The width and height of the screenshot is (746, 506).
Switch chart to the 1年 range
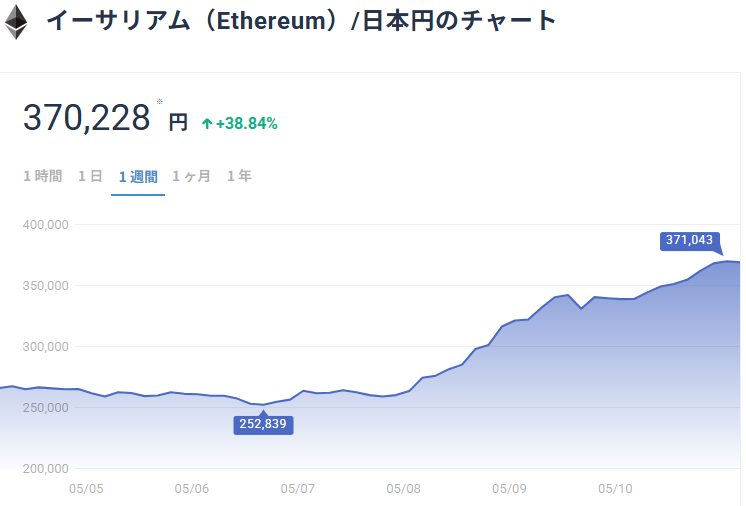[239, 176]
